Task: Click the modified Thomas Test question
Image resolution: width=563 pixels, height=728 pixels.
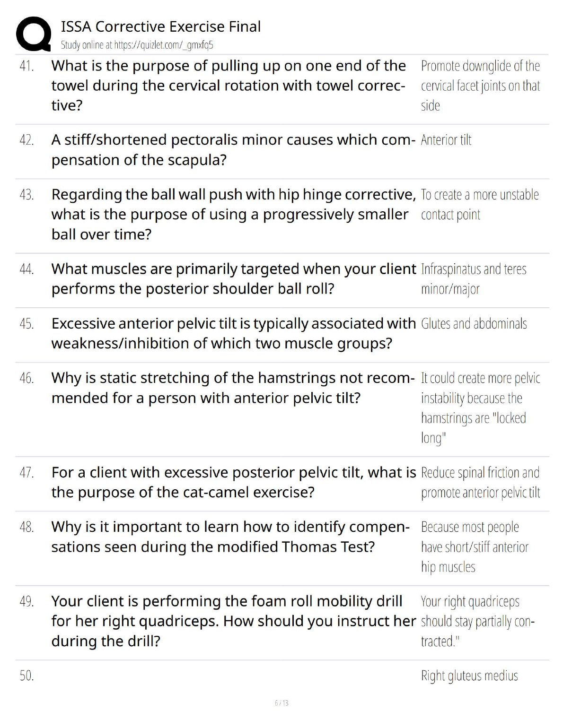Action: (x=230, y=537)
